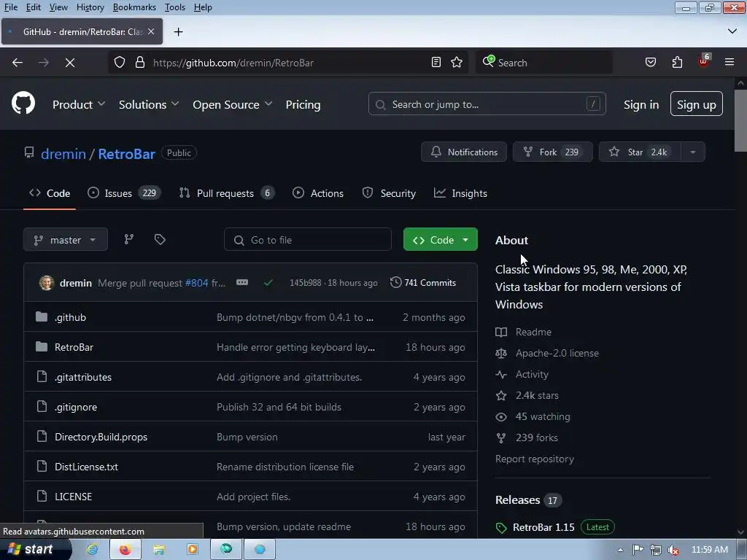The width and height of the screenshot is (747, 560).
Task: Open the Windows Start button
Action: point(34,549)
